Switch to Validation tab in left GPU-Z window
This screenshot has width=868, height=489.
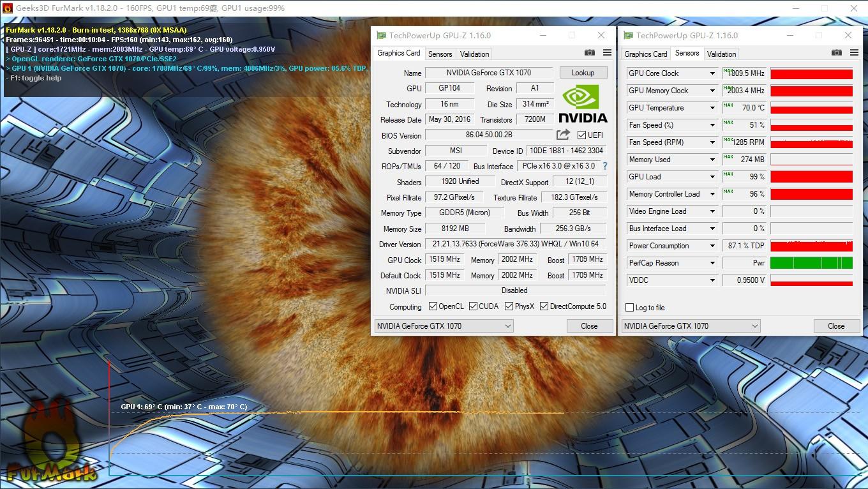tap(474, 54)
